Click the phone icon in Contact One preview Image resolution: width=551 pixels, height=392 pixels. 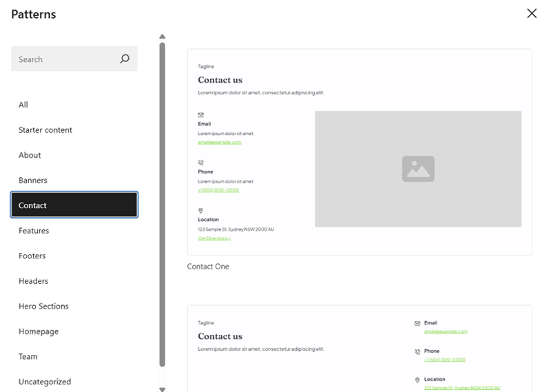coord(200,163)
